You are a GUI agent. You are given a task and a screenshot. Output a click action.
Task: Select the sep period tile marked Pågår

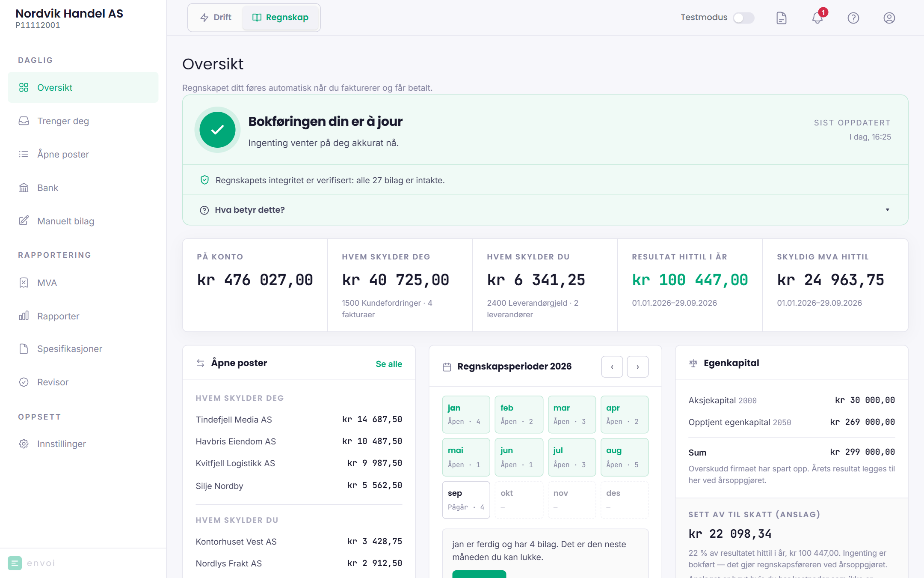click(466, 500)
